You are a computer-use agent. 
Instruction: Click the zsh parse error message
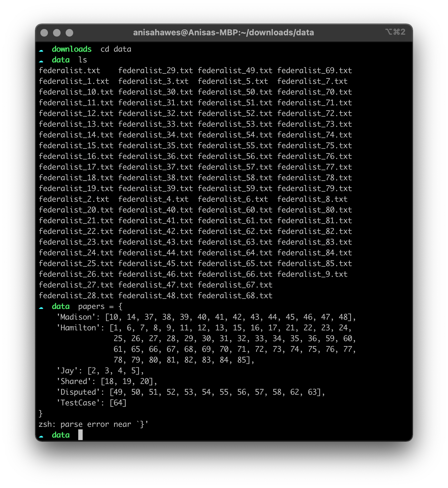pos(93,424)
